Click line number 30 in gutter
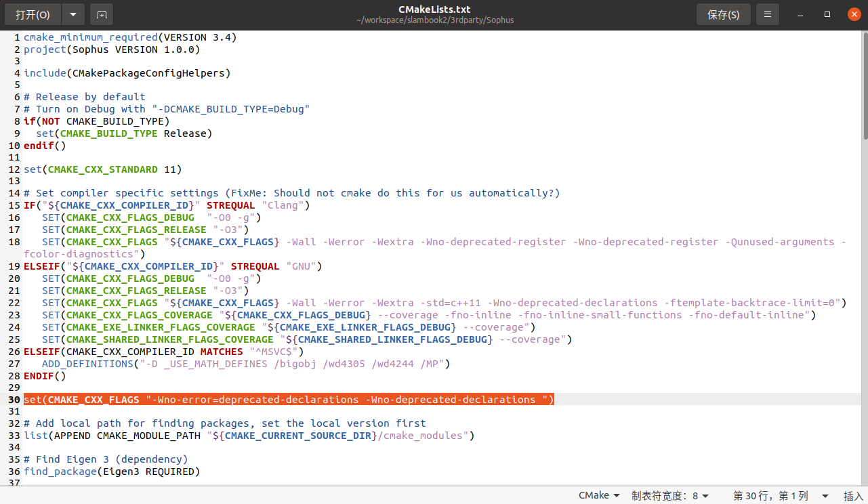 click(x=14, y=400)
